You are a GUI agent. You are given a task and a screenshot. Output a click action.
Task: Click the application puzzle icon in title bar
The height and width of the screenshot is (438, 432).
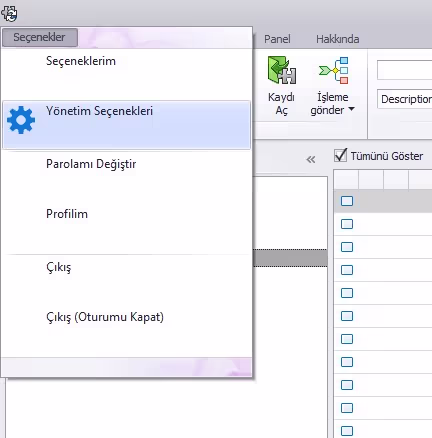pyautogui.click(x=9, y=13)
